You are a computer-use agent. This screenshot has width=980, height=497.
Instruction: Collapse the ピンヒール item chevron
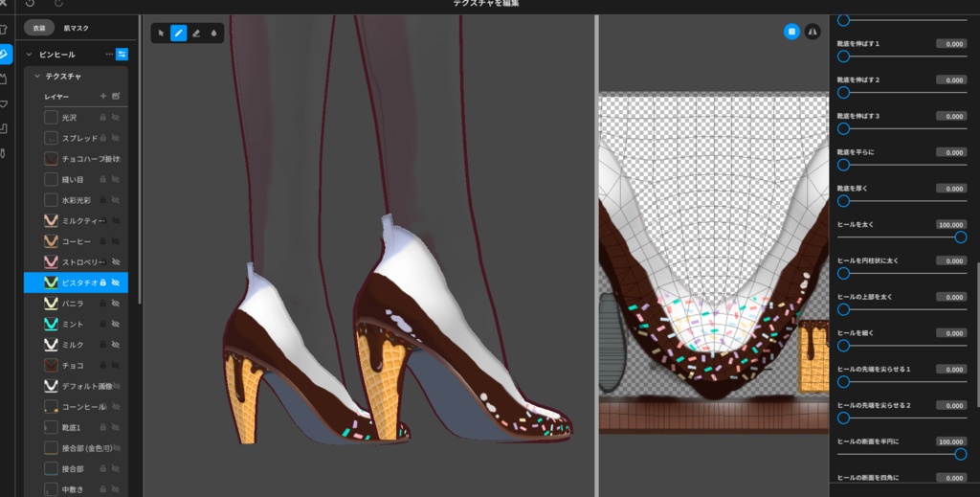29,55
